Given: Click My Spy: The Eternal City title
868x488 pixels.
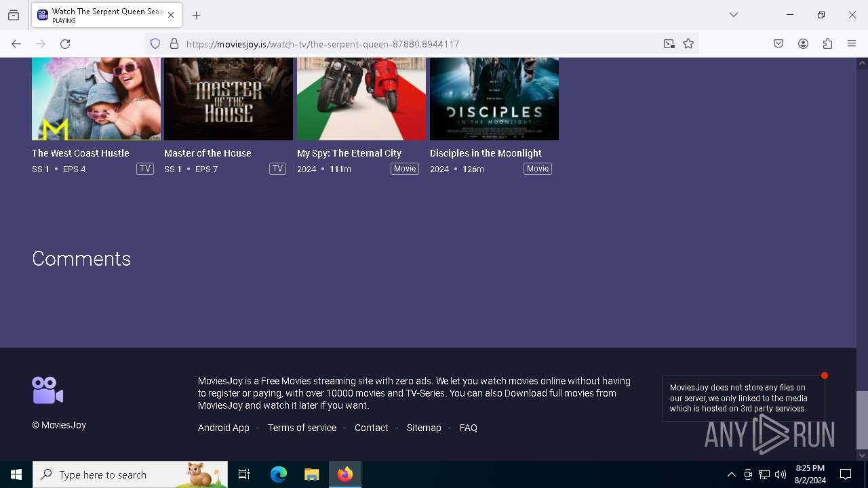Looking at the screenshot, I should (x=349, y=153).
